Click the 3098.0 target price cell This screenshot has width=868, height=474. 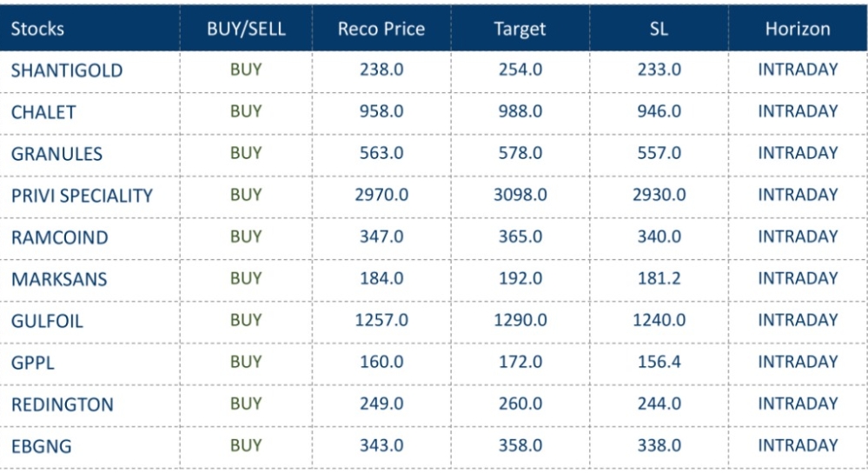tap(520, 196)
